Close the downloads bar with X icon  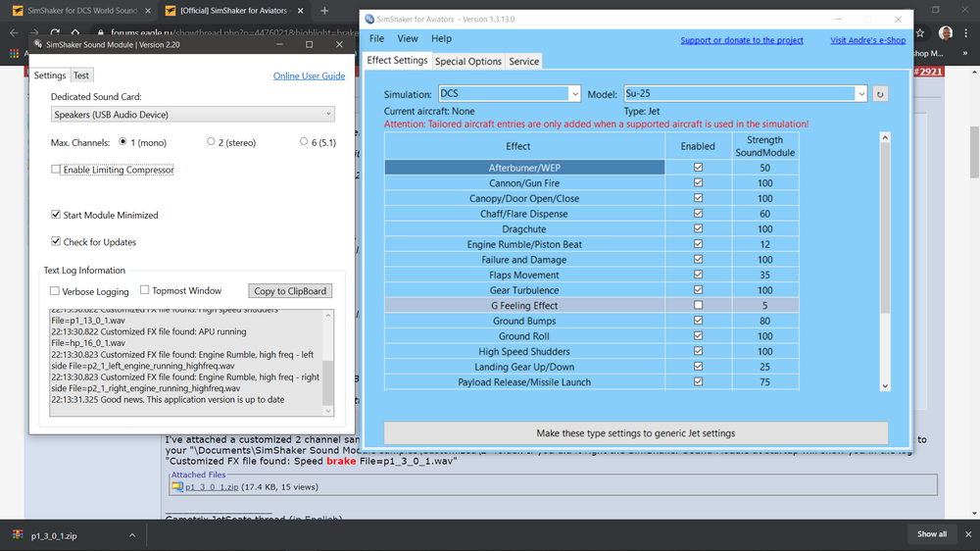click(966, 534)
